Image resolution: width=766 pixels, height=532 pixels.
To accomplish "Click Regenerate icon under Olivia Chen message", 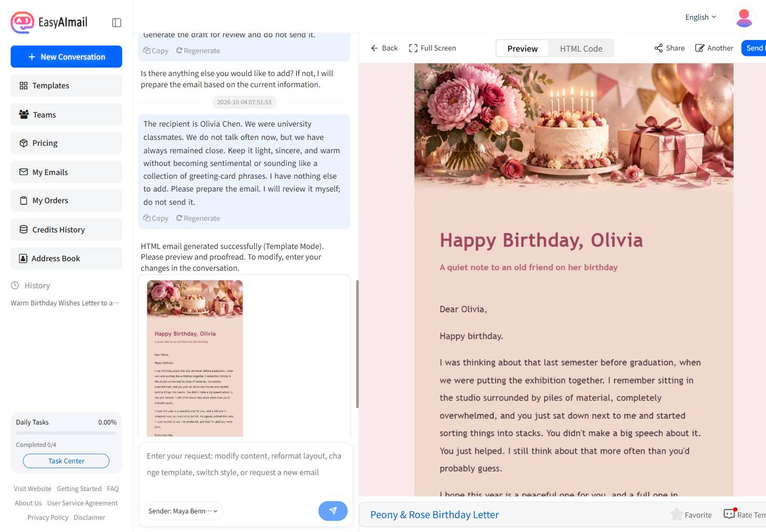I will tap(179, 218).
